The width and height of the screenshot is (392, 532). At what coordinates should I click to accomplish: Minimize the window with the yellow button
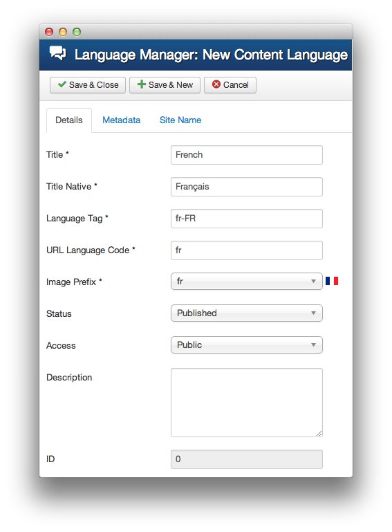(63, 32)
